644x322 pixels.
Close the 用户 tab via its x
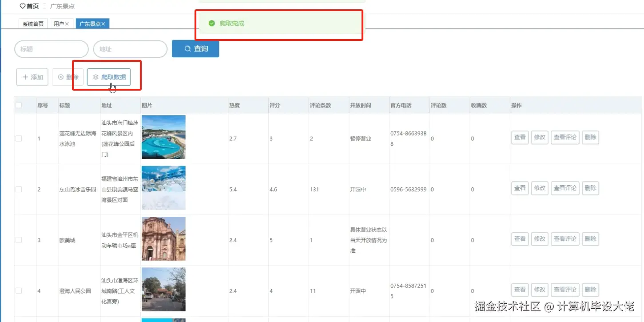tap(67, 24)
